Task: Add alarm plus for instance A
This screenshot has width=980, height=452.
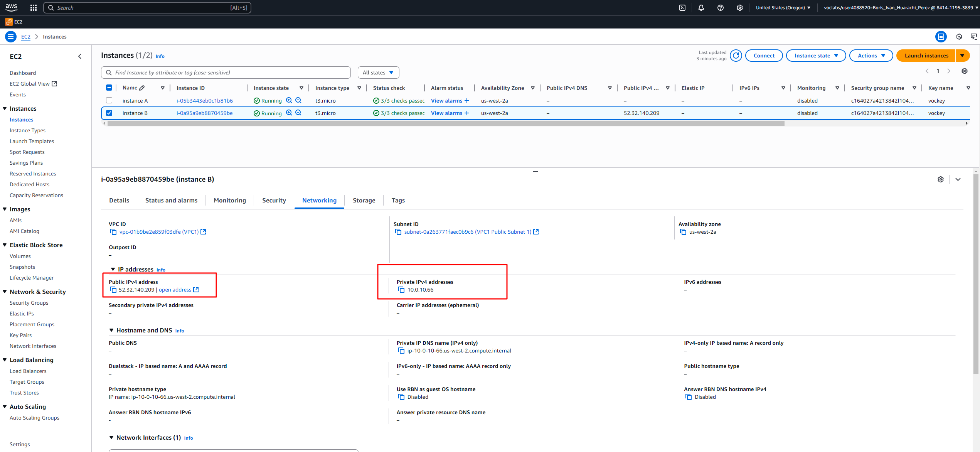Action: (467, 101)
